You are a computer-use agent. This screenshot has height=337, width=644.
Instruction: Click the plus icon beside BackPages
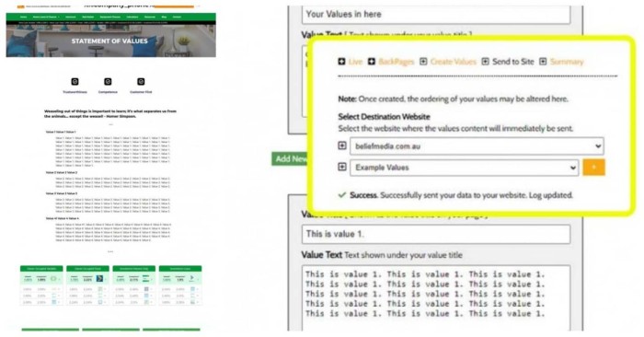click(x=372, y=62)
